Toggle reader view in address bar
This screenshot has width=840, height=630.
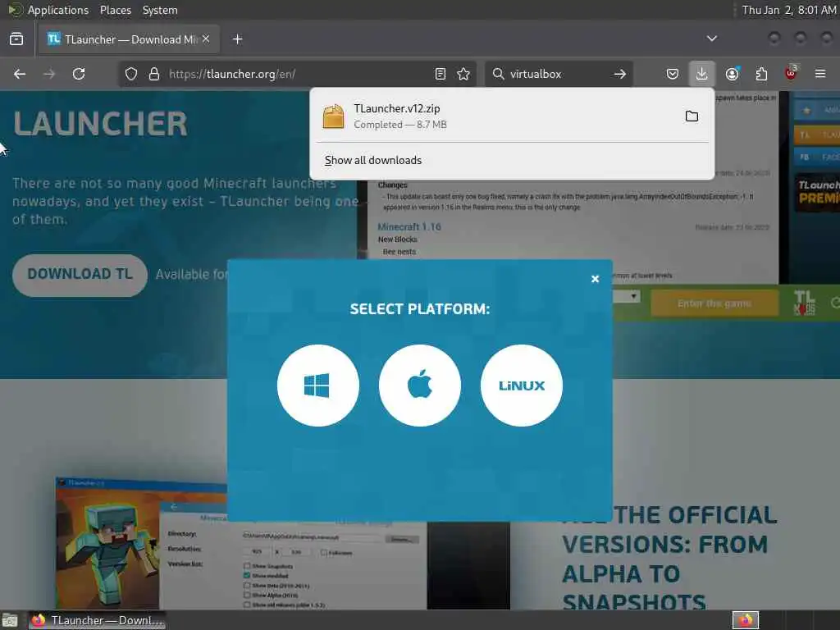[x=441, y=74]
